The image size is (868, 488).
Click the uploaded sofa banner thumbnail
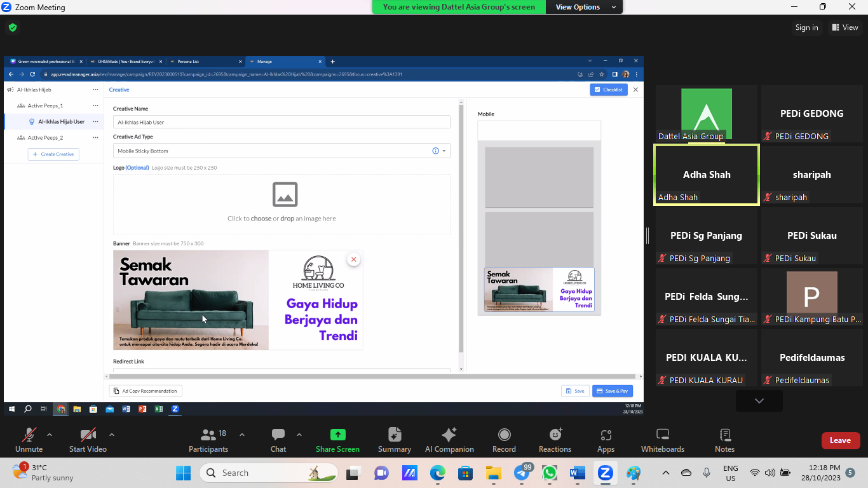coord(238,300)
